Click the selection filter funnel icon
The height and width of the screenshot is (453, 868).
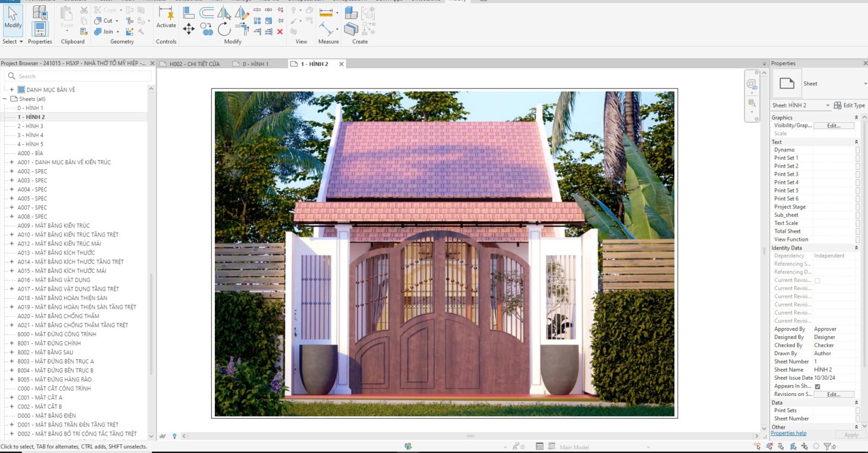pos(828,446)
